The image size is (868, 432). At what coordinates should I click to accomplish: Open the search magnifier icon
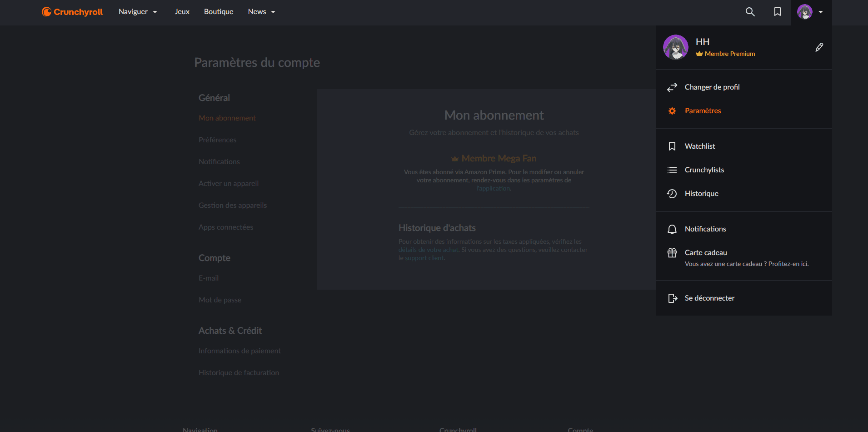coord(750,12)
